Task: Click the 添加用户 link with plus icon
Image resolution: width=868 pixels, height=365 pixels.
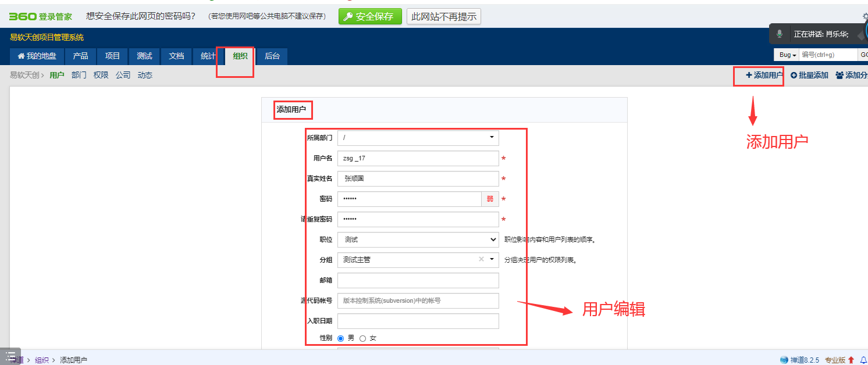Action: click(764, 75)
